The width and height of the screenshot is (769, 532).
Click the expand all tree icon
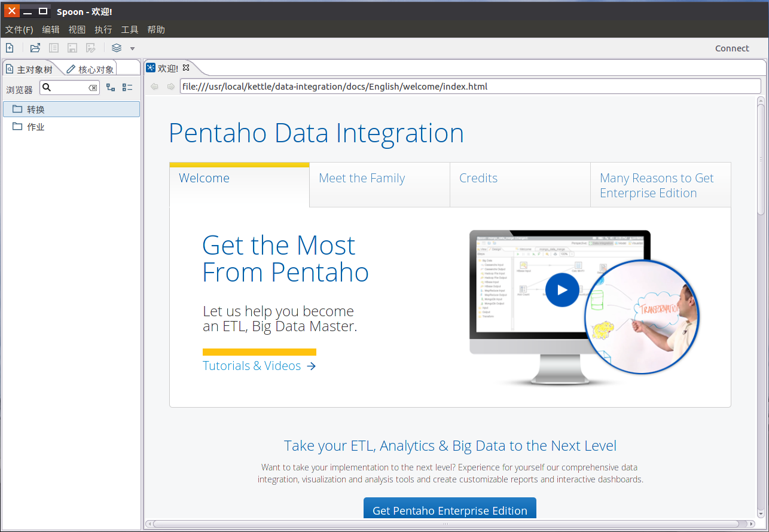coord(111,87)
